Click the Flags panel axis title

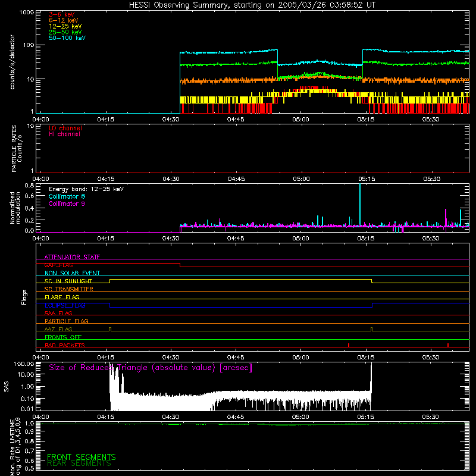click(24, 297)
